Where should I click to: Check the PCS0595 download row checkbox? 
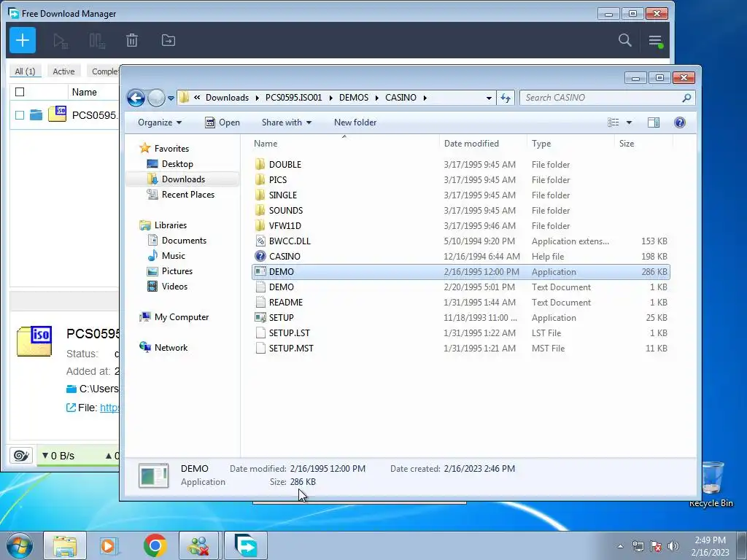(20, 114)
